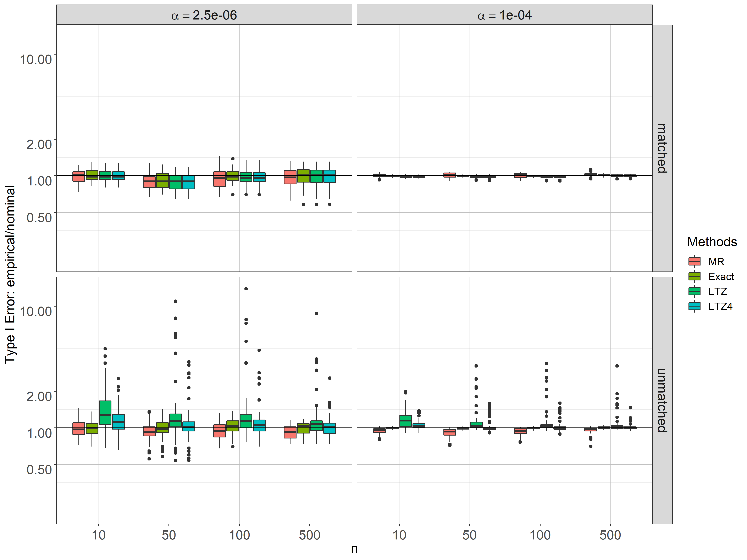
Task: Click the '0.50' y-tick of the unmatched row
Action: pos(39,470)
